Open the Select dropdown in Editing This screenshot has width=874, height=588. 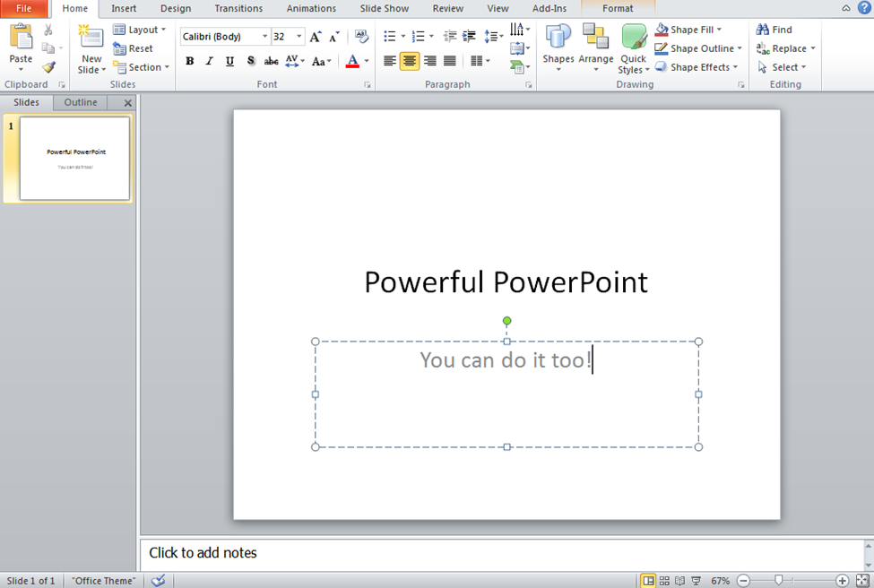coord(782,67)
